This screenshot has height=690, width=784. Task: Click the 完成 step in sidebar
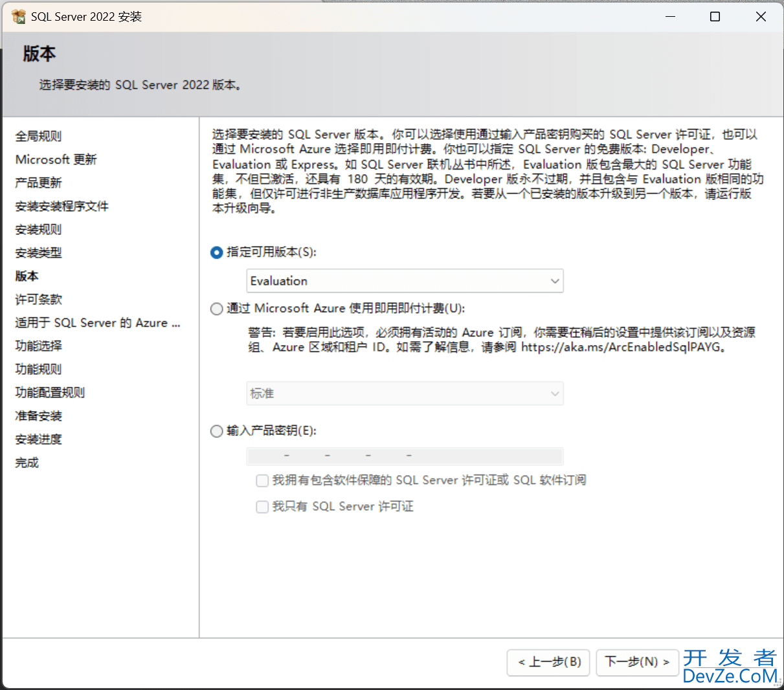27,462
